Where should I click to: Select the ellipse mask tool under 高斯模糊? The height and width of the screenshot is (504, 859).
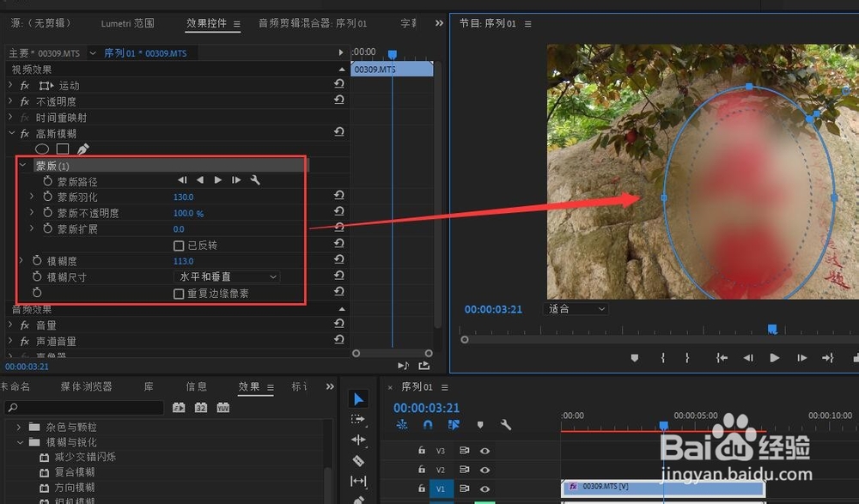[42, 149]
